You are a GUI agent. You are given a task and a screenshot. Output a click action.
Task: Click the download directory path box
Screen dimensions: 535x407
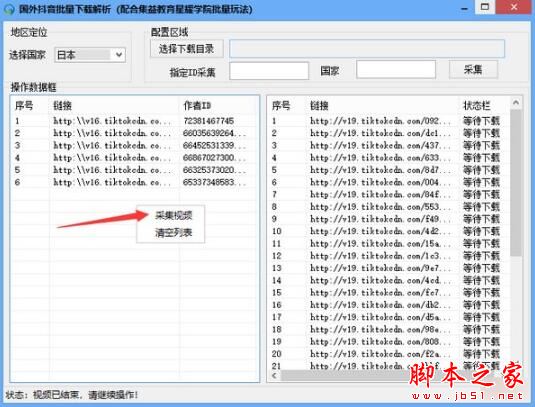[x=367, y=48]
